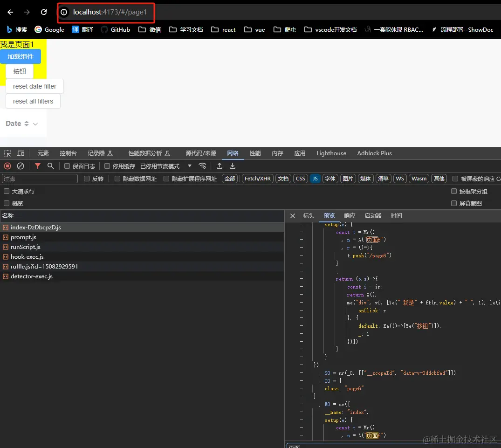This screenshot has width=501, height=448.
Task: Focus the 过滤 filter input field
Action: pyautogui.click(x=40, y=179)
